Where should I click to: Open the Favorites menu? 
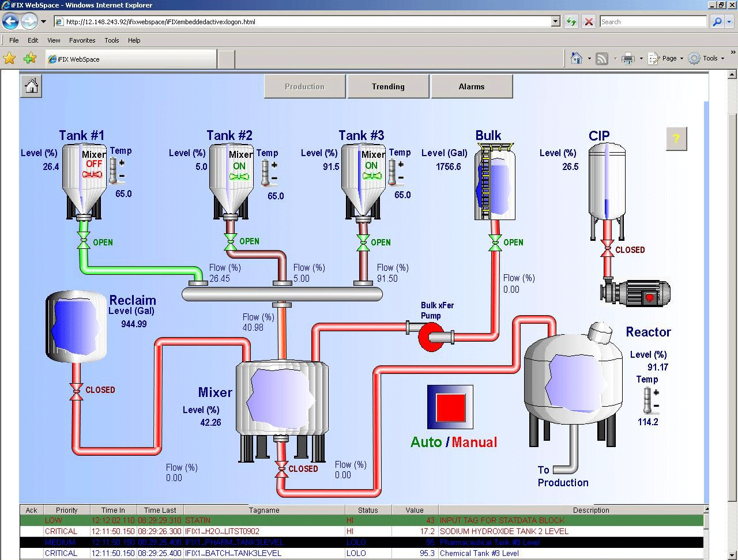coord(82,40)
